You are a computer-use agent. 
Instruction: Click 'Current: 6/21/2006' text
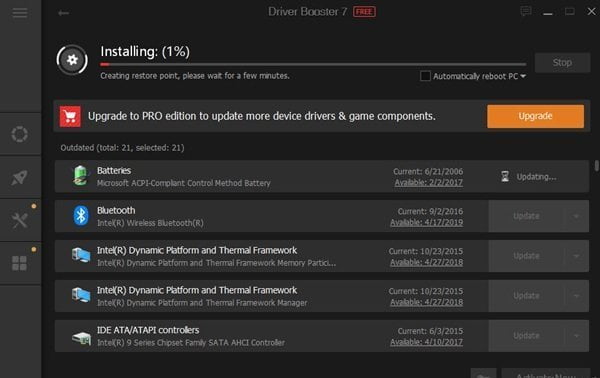428,171
